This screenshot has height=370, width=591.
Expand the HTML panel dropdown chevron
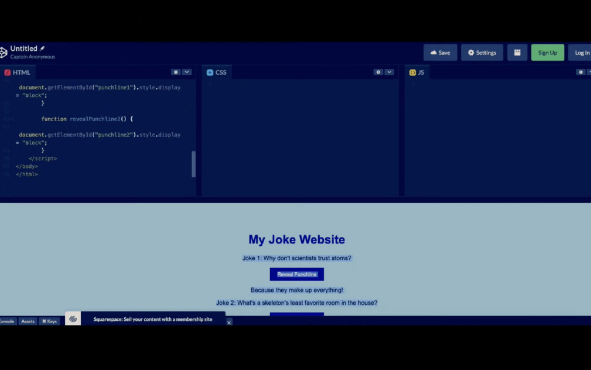(x=187, y=72)
